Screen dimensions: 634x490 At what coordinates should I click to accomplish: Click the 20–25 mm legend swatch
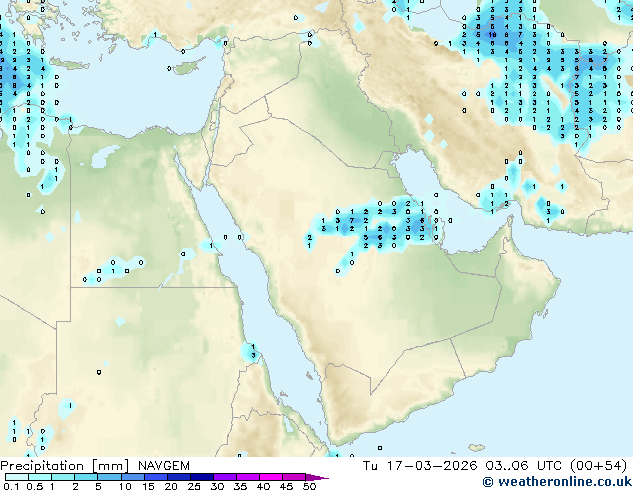pyautogui.click(x=179, y=477)
